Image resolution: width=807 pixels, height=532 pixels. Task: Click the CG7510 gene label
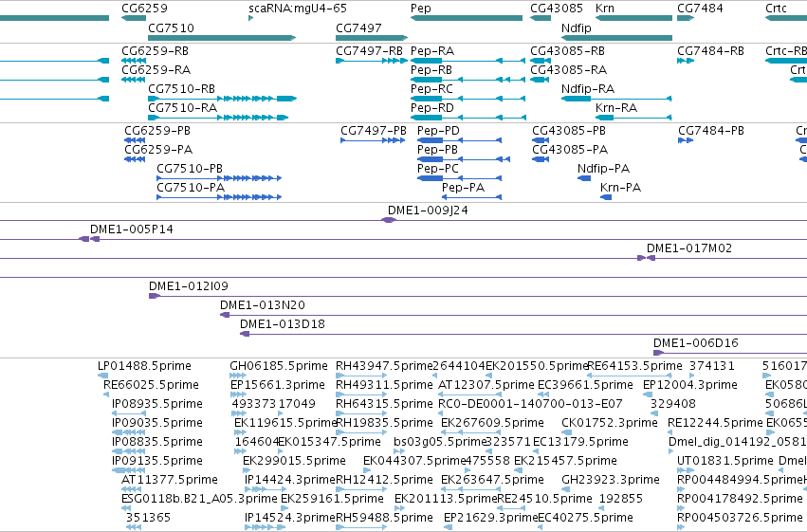[171, 28]
